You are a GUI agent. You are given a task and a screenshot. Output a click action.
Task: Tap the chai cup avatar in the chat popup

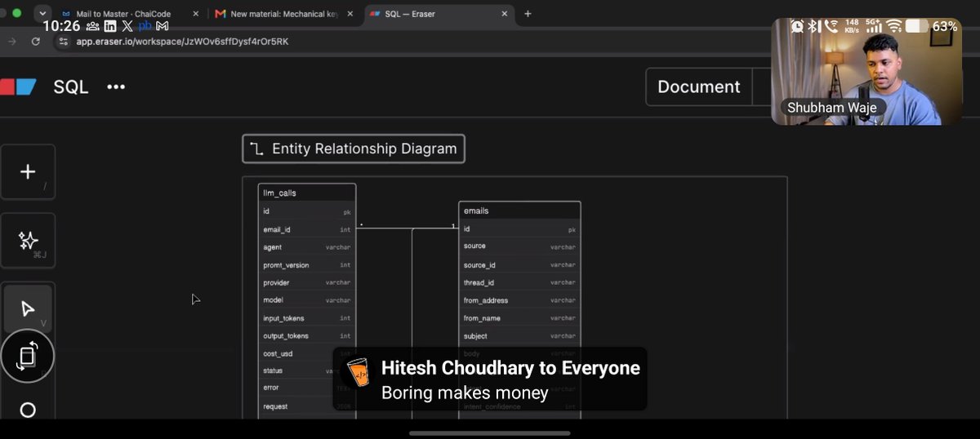click(x=357, y=373)
